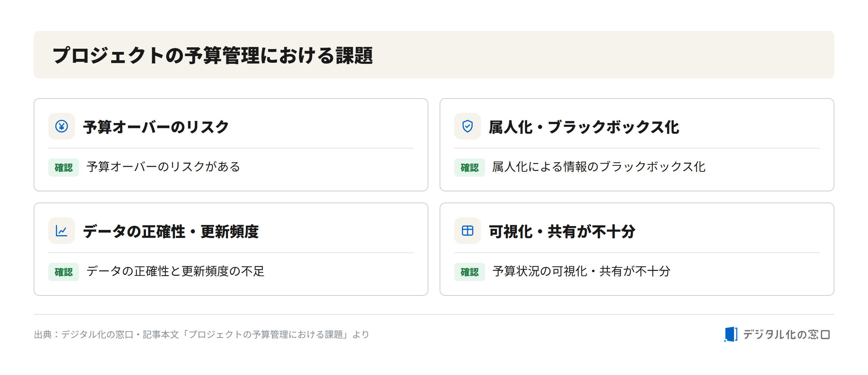The height and width of the screenshot is (375, 868).
Task: Click text 予算状況の可視化・共有が不十分
Action: 581,271
